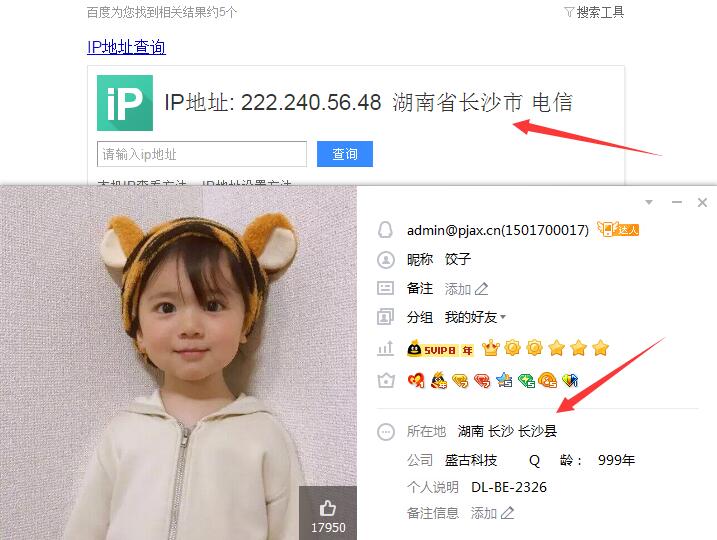
Task: Click the pencil edit icon beside 备注 添加
Action: pyautogui.click(x=481, y=289)
